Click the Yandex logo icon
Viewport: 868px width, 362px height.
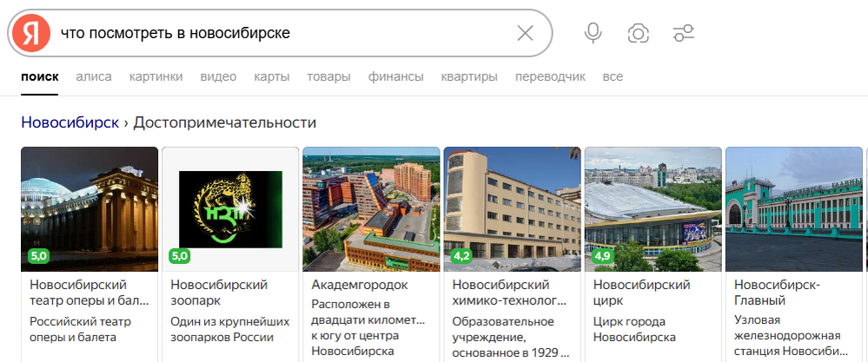(x=31, y=33)
